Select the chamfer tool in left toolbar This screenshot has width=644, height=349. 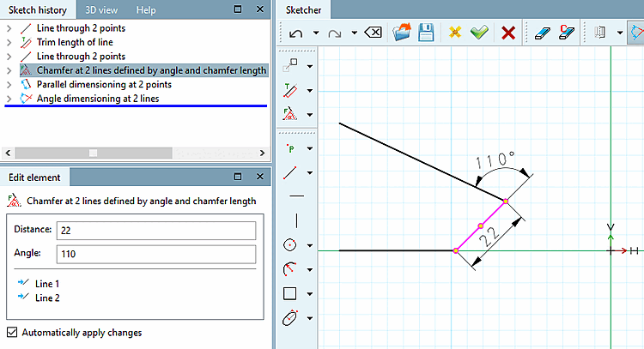[290, 114]
